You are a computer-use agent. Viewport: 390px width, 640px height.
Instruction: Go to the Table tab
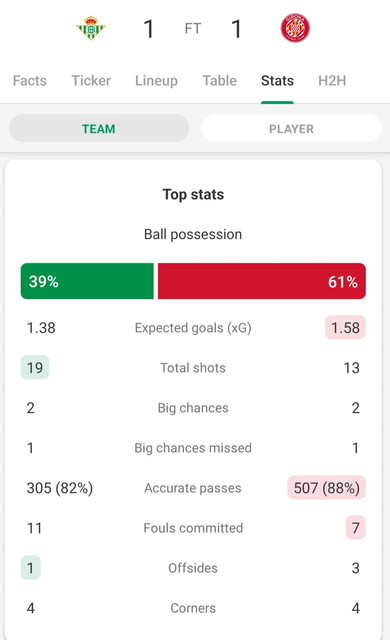click(x=219, y=80)
